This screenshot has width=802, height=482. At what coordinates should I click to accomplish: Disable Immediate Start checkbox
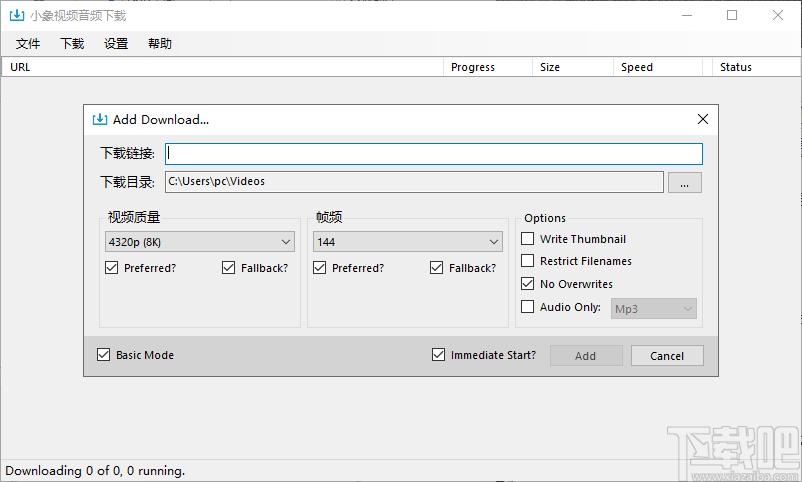point(438,355)
